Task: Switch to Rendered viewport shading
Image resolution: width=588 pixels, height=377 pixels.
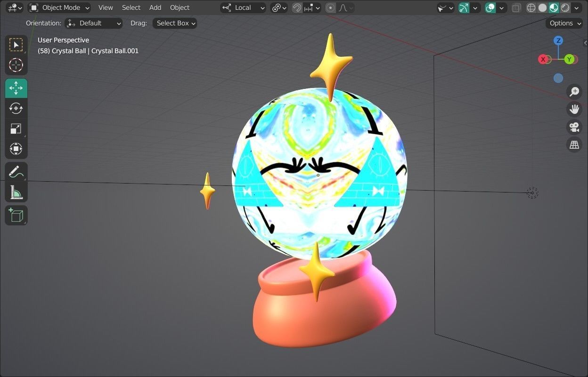Action: (565, 8)
